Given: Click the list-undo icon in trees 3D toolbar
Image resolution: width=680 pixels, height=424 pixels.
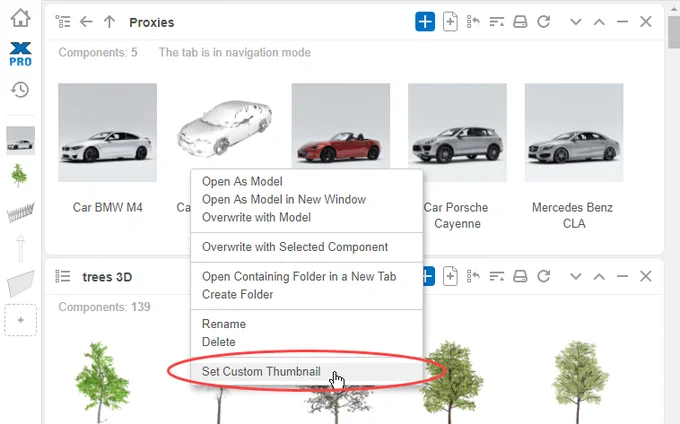Looking at the screenshot, I should click(x=473, y=276).
